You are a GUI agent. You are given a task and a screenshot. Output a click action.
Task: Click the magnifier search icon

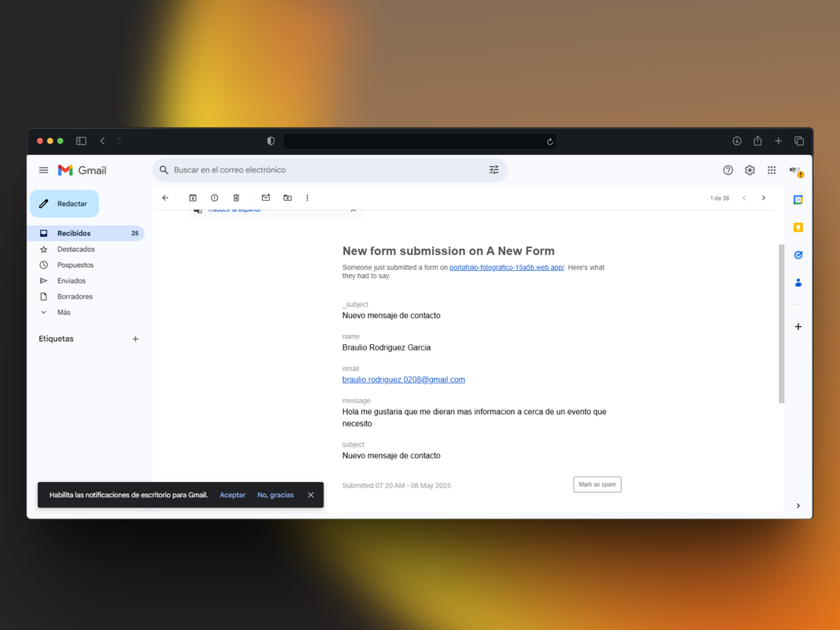click(164, 170)
